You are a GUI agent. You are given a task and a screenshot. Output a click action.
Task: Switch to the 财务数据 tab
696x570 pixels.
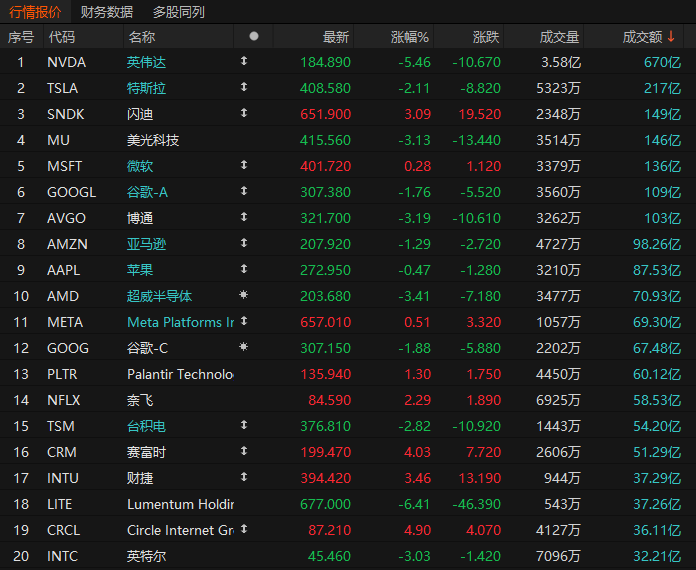(107, 12)
